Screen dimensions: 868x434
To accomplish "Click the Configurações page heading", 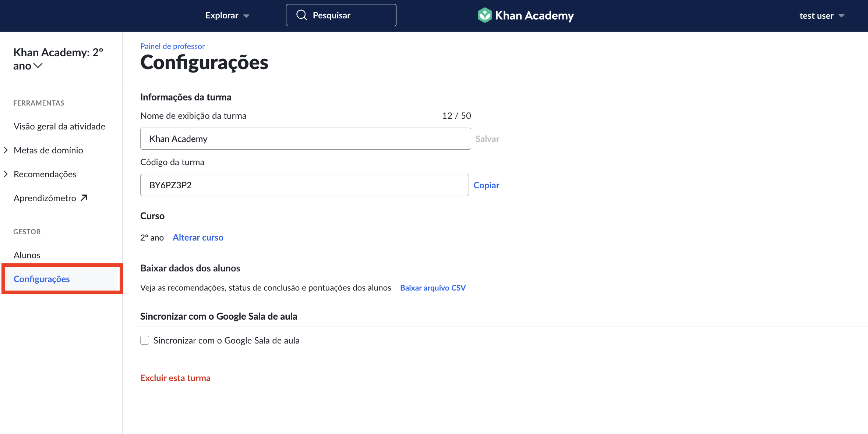I will click(204, 62).
